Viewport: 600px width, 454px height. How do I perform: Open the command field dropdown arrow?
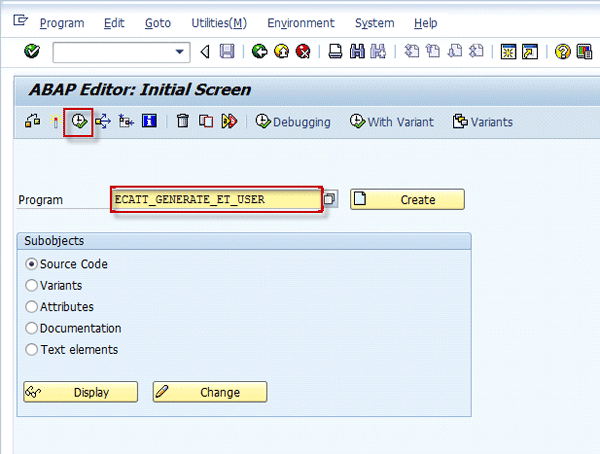point(179,52)
